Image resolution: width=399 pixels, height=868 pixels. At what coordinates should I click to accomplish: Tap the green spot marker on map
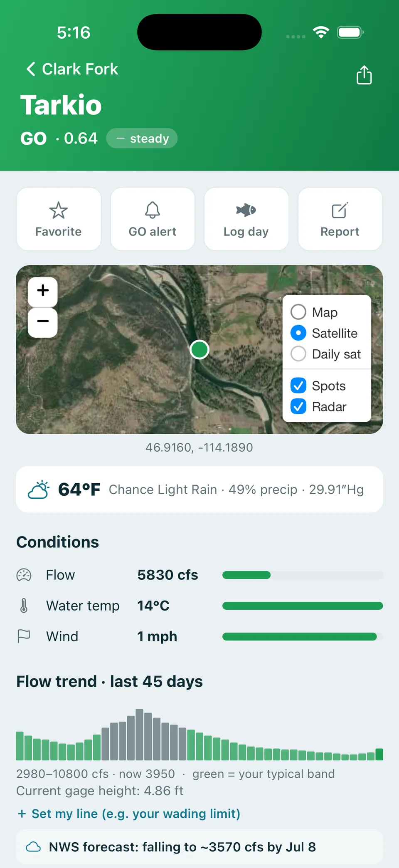[199, 349]
